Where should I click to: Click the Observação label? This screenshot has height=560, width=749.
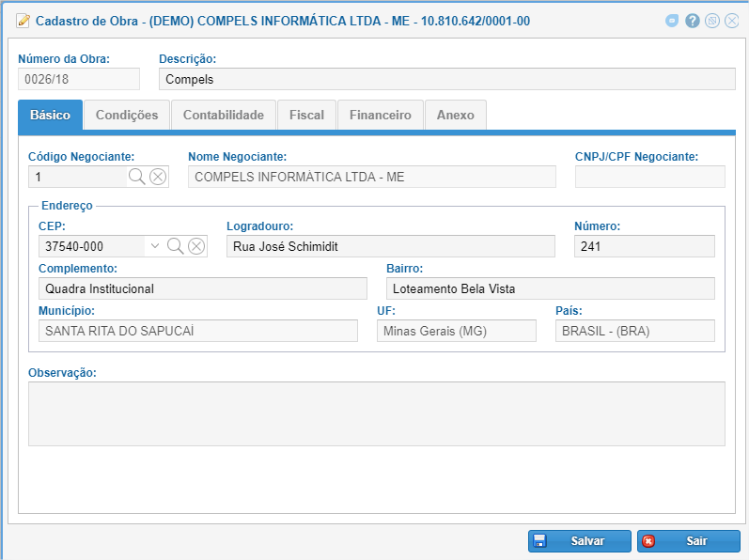click(62, 373)
